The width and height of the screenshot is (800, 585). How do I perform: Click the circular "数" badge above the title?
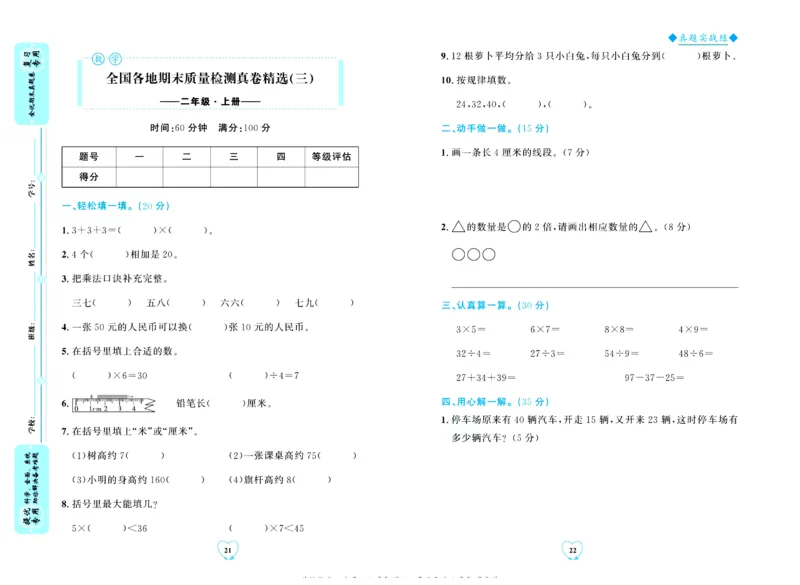(x=97, y=58)
